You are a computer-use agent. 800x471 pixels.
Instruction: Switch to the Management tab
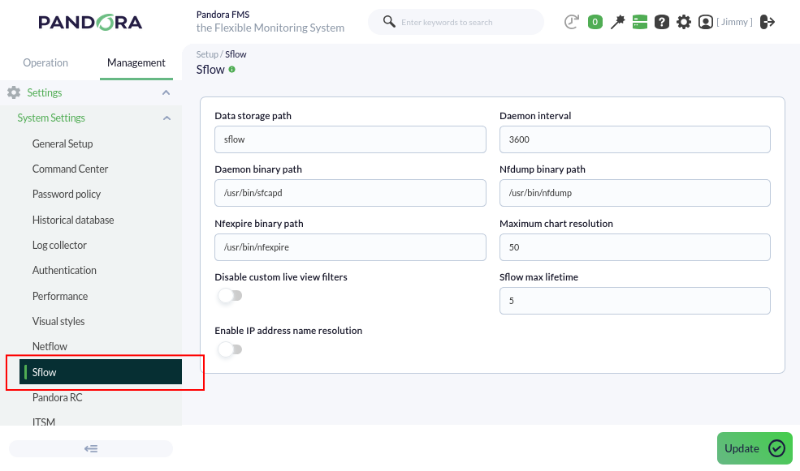click(x=136, y=63)
